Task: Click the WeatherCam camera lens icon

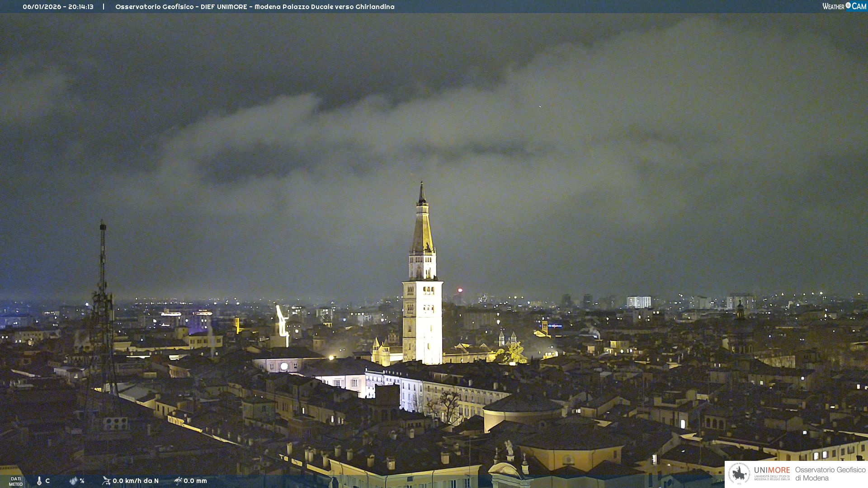Action: (x=848, y=5)
